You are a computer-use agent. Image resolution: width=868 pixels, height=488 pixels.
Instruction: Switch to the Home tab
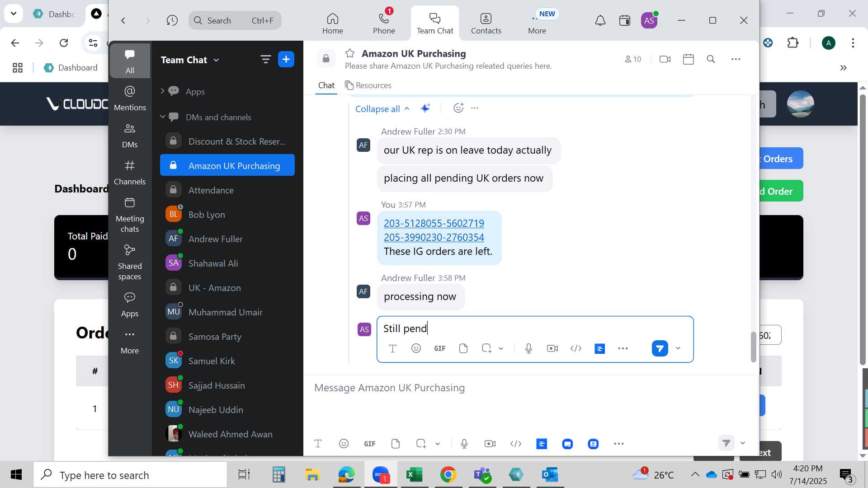tap(333, 23)
